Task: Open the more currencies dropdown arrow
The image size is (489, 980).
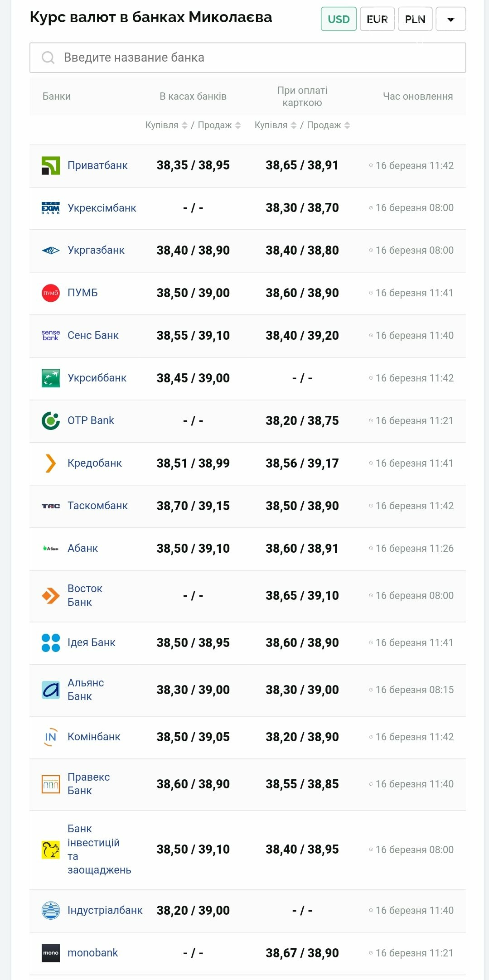Action: click(x=450, y=19)
